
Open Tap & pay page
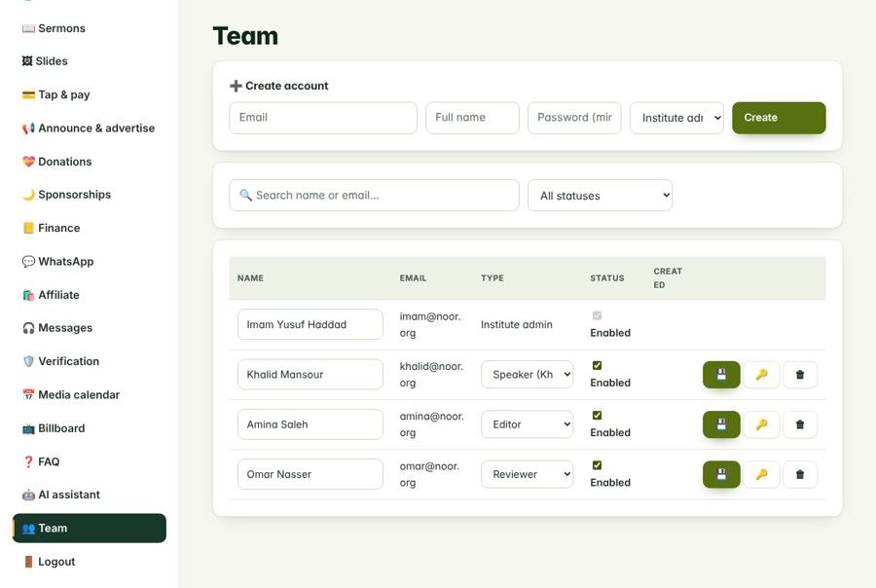[90, 95]
